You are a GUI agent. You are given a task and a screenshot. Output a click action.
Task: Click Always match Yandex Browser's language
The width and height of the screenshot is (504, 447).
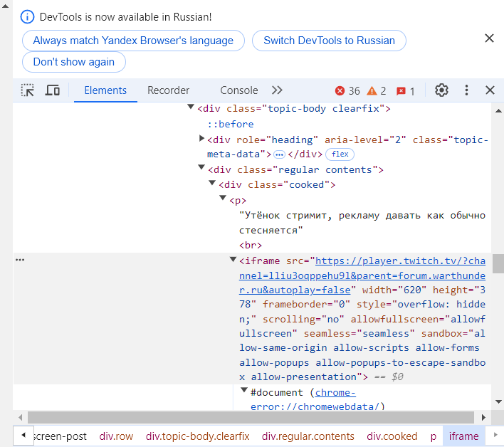133,41
